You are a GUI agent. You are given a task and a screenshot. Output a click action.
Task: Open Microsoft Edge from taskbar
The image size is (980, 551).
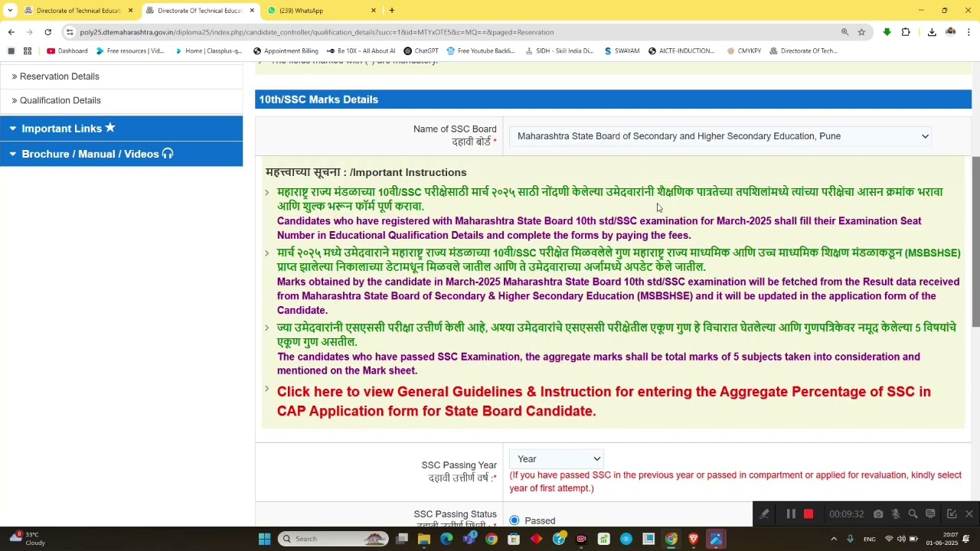click(x=446, y=539)
